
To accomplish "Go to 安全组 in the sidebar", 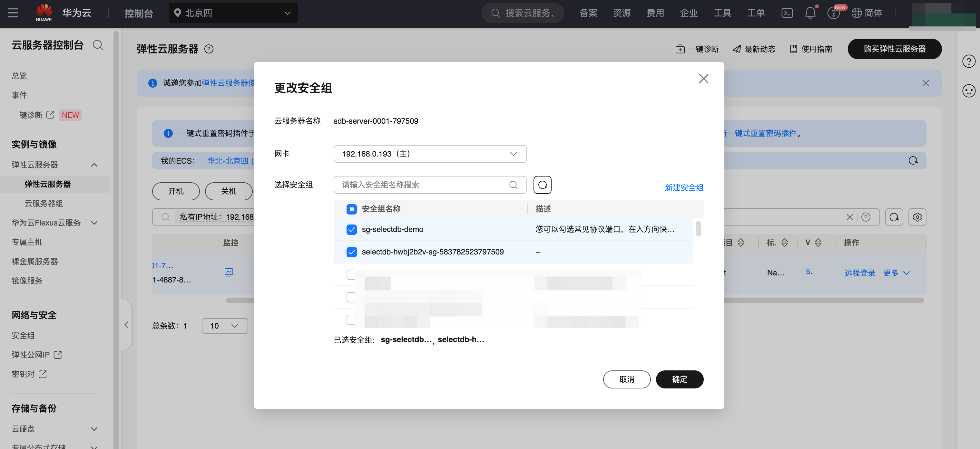I will point(23,335).
